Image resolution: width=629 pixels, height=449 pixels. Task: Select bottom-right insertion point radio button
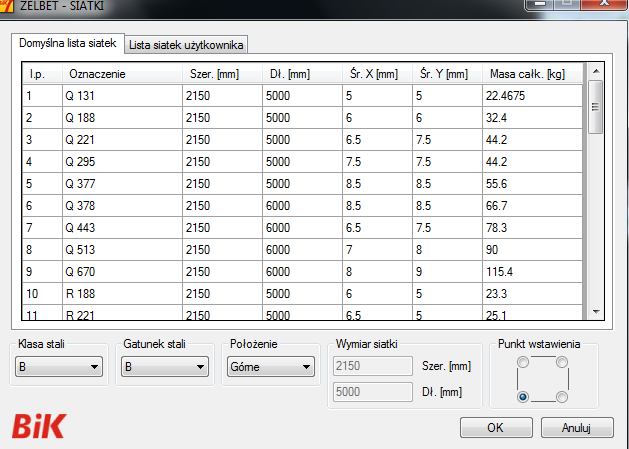point(562,397)
